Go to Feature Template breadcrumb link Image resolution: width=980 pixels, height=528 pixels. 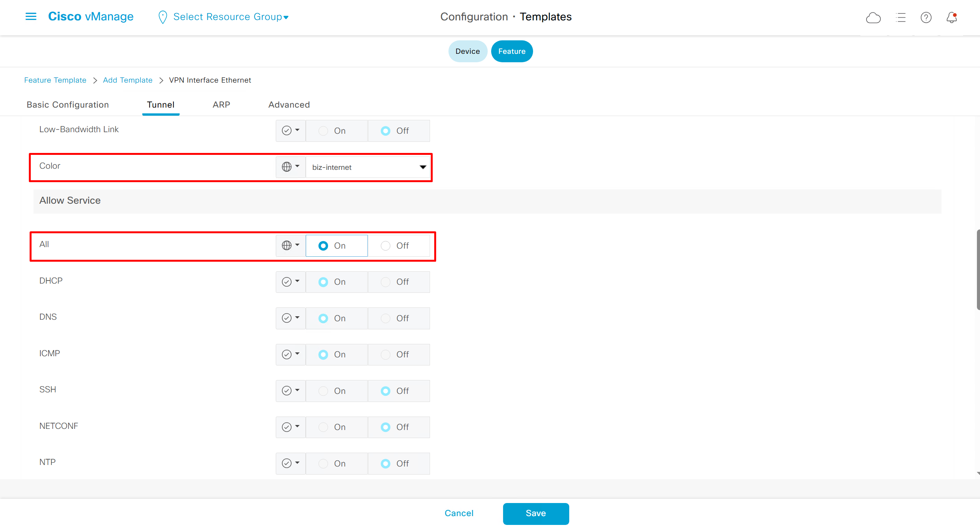55,80
